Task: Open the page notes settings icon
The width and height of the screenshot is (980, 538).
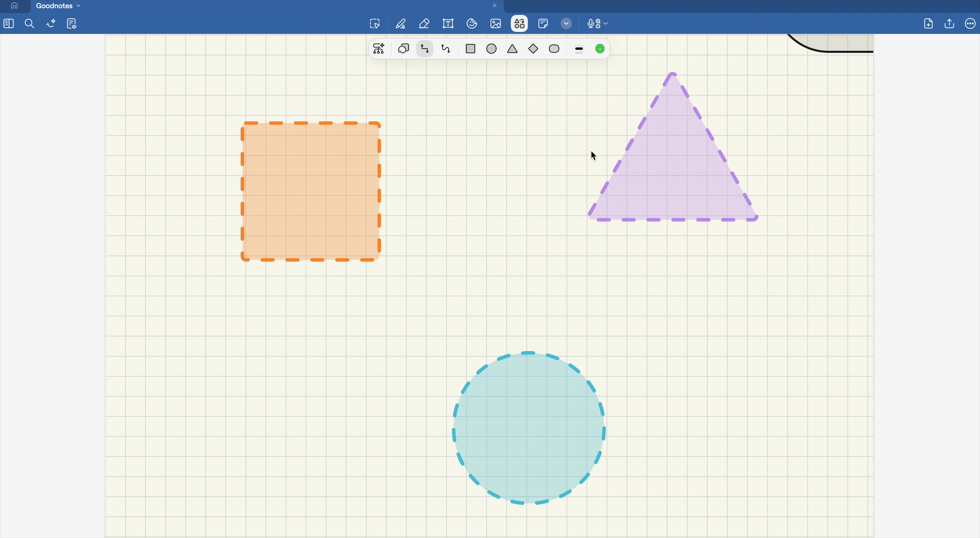Action: (x=72, y=23)
